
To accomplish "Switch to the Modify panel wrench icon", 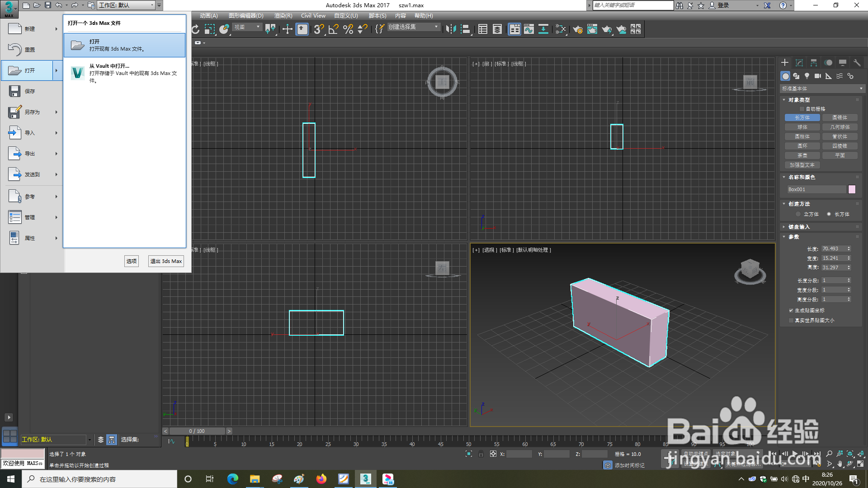I will (857, 62).
